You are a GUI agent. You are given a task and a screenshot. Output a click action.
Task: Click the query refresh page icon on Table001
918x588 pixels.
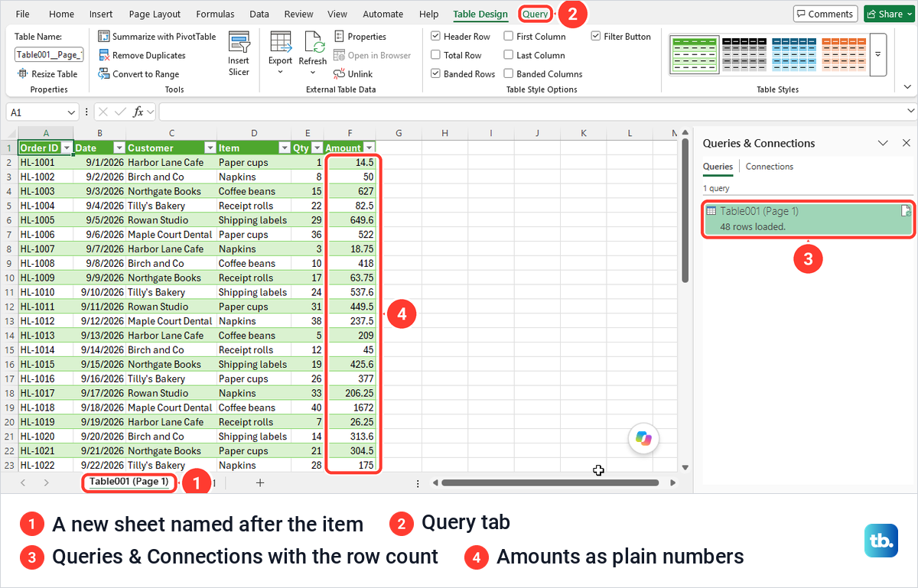906,211
